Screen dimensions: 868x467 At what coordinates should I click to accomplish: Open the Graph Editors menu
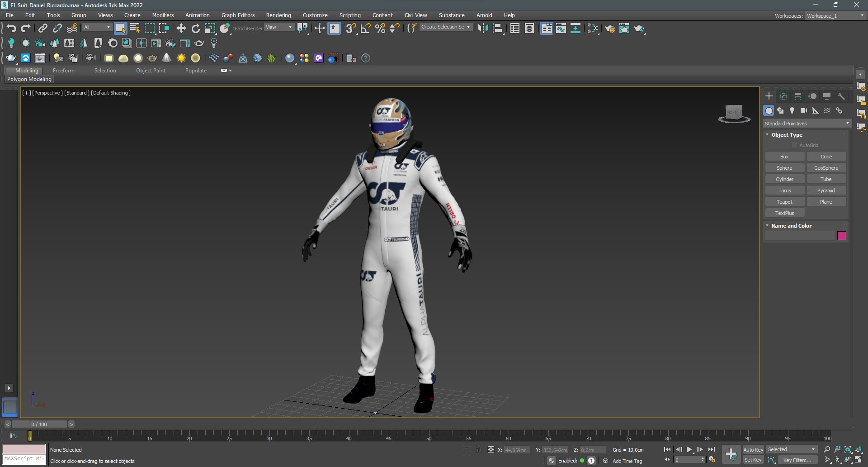(238, 15)
